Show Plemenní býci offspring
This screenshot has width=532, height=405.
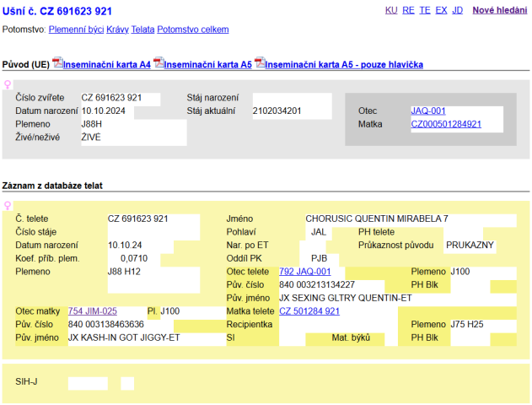(76, 30)
